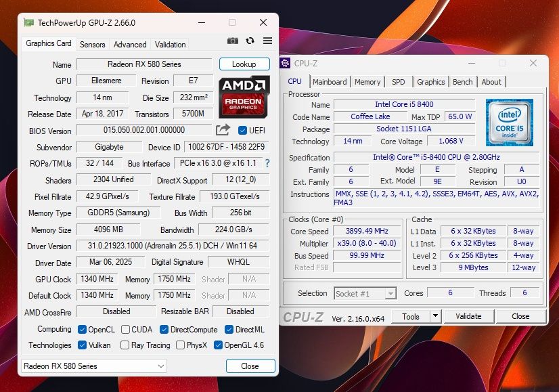Click the Intel Core i5 inside logo
559x392 pixels.
510,123
